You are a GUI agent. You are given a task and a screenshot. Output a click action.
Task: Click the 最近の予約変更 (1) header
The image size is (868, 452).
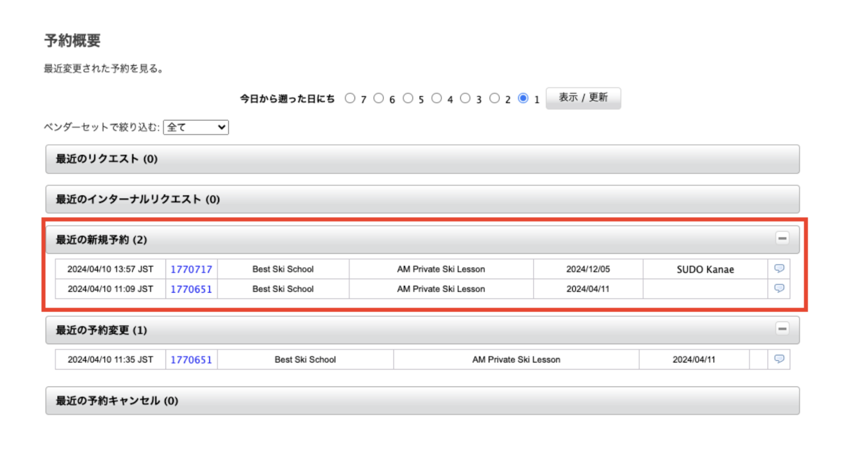(102, 330)
